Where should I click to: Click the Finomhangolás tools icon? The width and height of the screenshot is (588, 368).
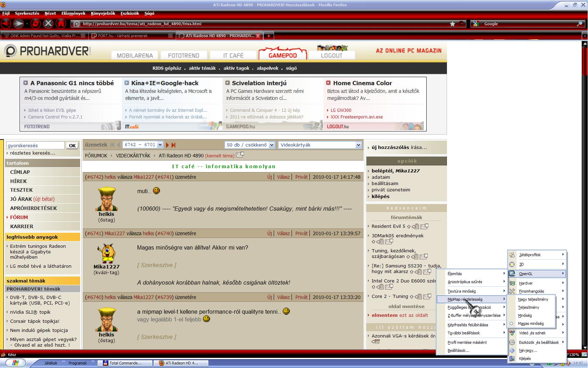[512, 291]
